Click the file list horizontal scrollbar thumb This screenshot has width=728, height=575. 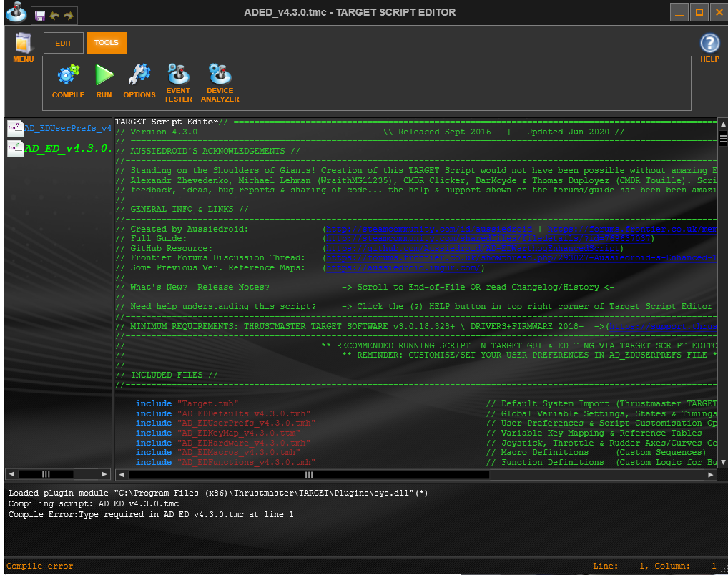pos(46,474)
